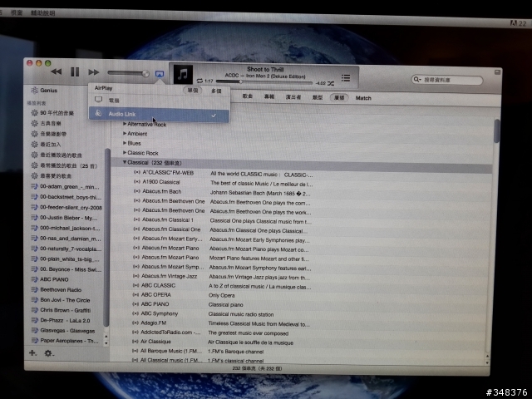Toggle the shuffle icon in player display
This screenshot has height=399, width=532.
331,83
